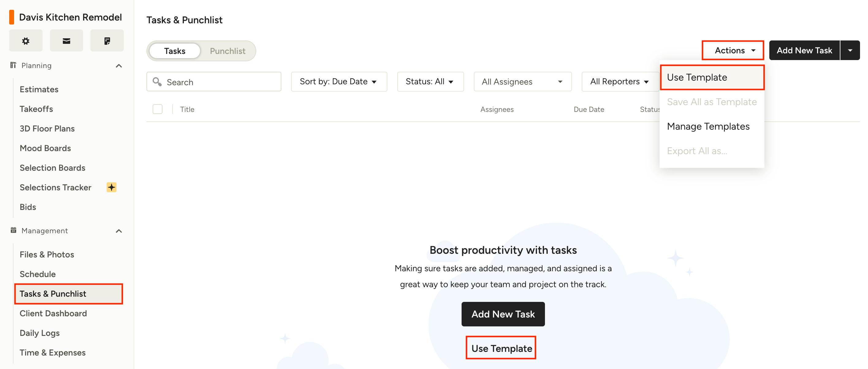The image size is (868, 369).
Task: Open Daily Logs in the sidebar
Action: pyautogui.click(x=40, y=333)
